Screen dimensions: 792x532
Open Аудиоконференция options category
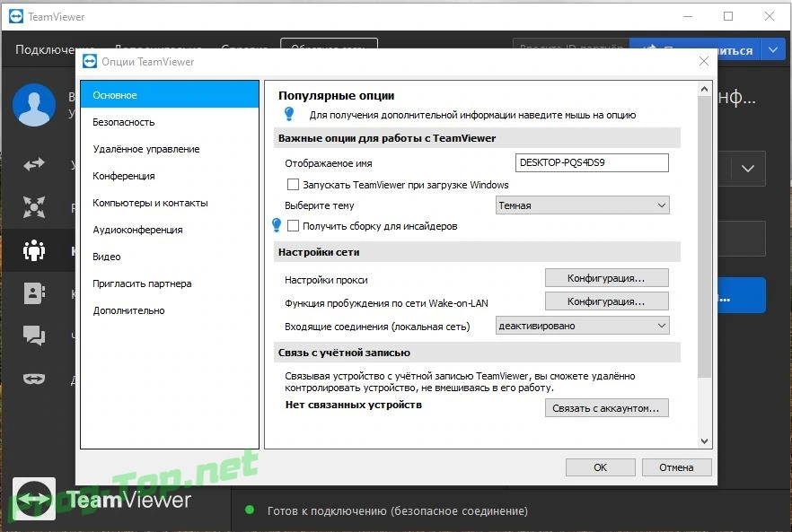pyautogui.click(x=170, y=230)
